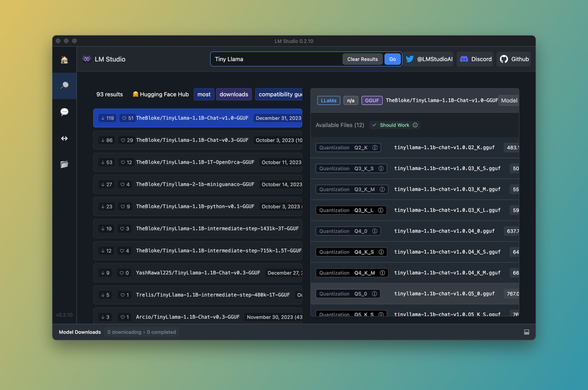
Task: Click the Go search button
Action: click(393, 59)
